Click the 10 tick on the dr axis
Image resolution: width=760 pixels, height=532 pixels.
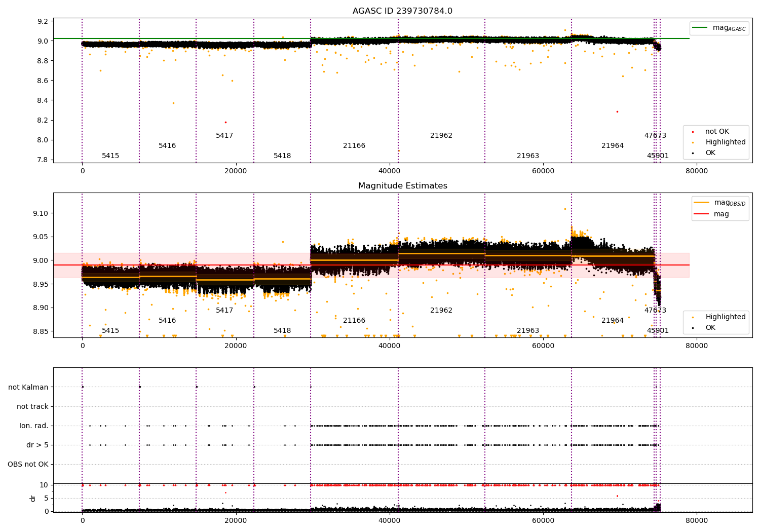(x=44, y=485)
